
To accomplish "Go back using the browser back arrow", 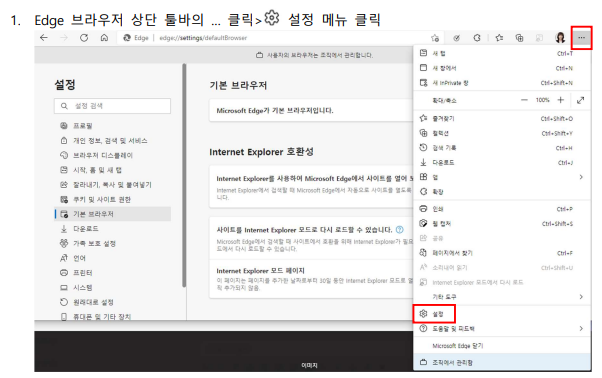I will point(44,38).
